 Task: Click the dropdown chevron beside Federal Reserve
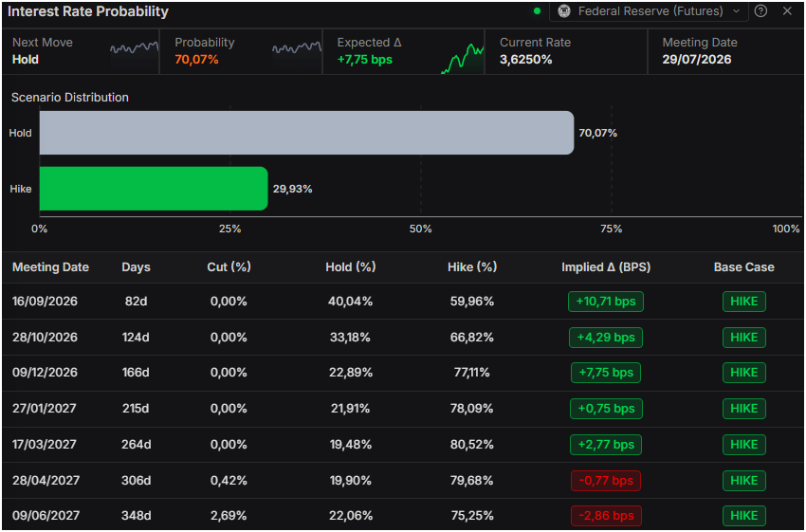pos(736,11)
